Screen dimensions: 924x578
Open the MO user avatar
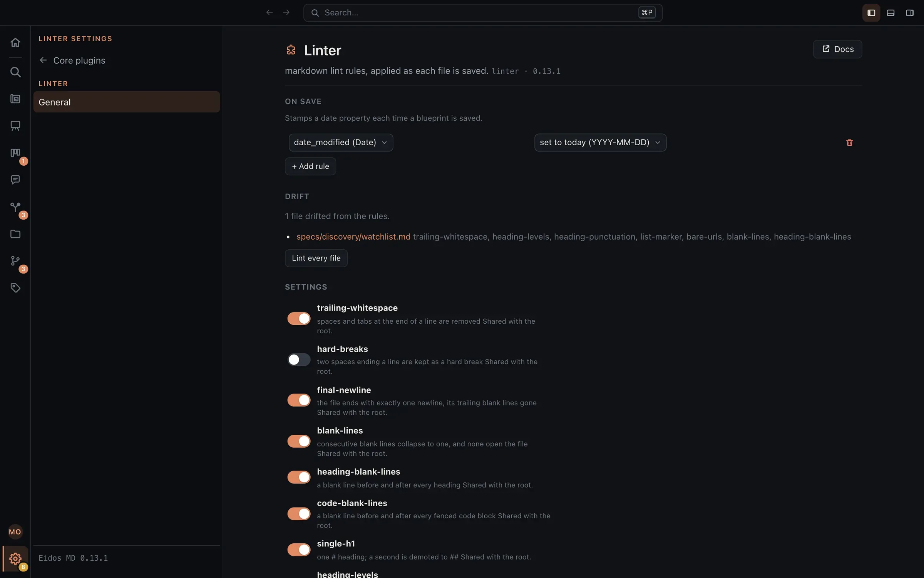15,532
